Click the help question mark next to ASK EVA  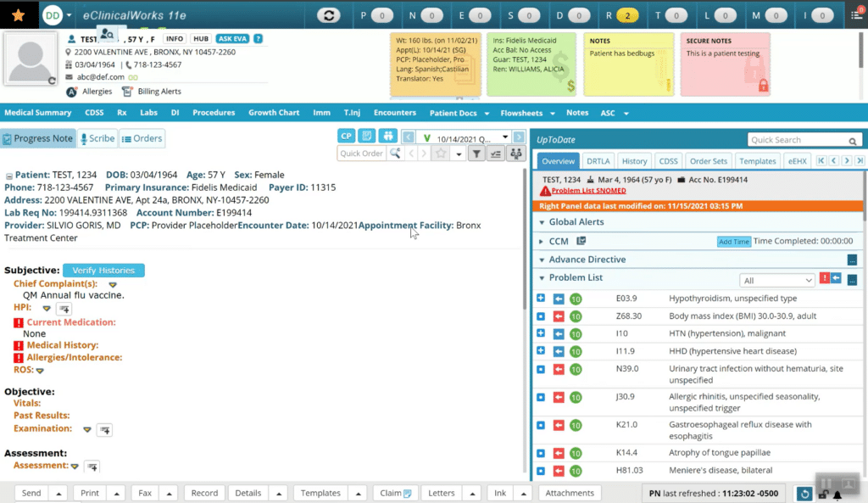point(258,39)
